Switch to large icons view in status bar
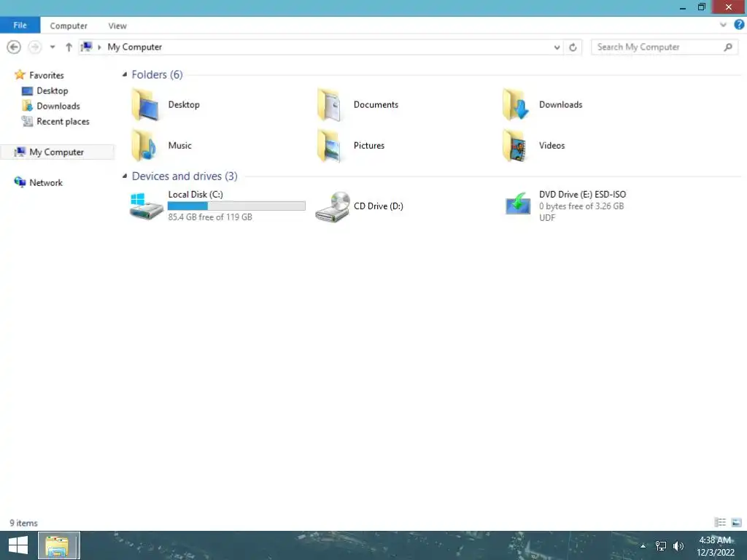This screenshot has height=560, width=747. coord(736,522)
